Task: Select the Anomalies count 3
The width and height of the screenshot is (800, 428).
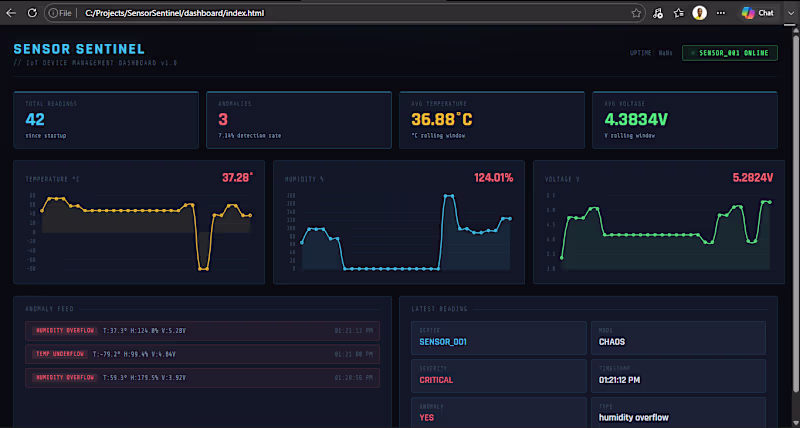Action: point(223,119)
